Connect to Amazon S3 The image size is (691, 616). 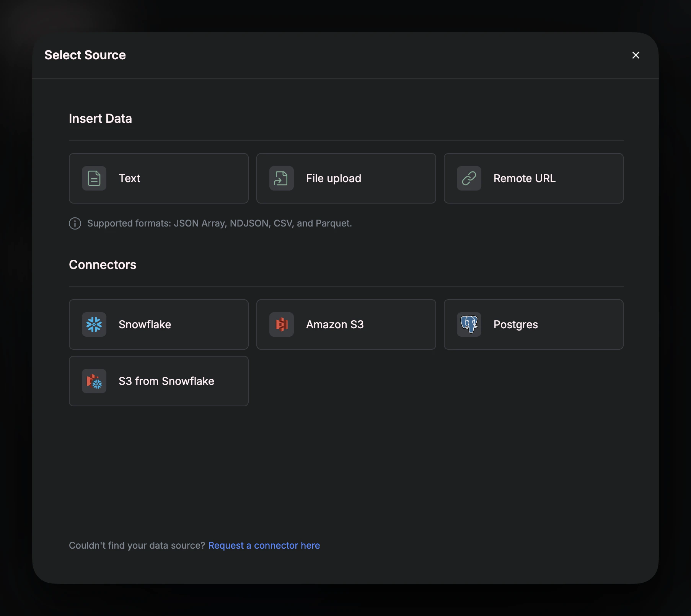click(345, 324)
